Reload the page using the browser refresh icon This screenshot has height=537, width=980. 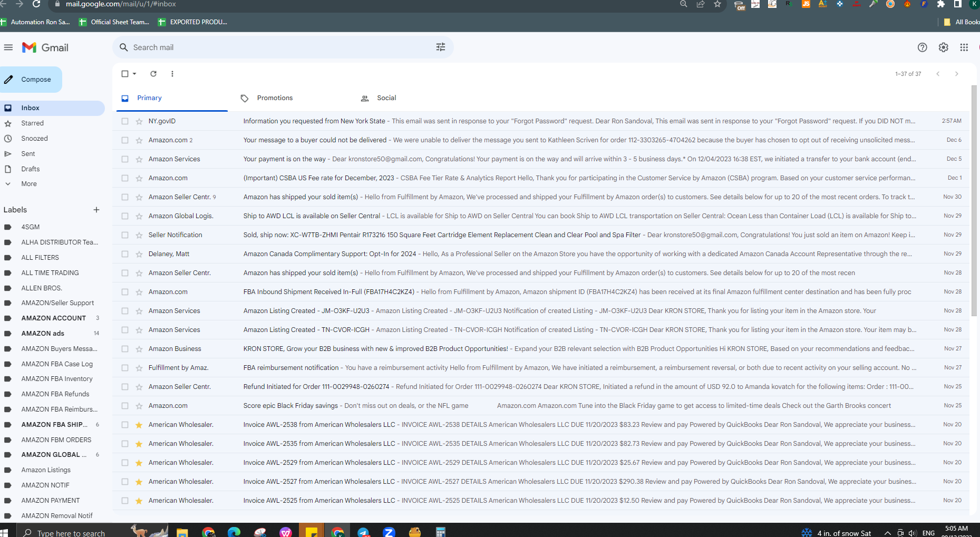pos(36,4)
